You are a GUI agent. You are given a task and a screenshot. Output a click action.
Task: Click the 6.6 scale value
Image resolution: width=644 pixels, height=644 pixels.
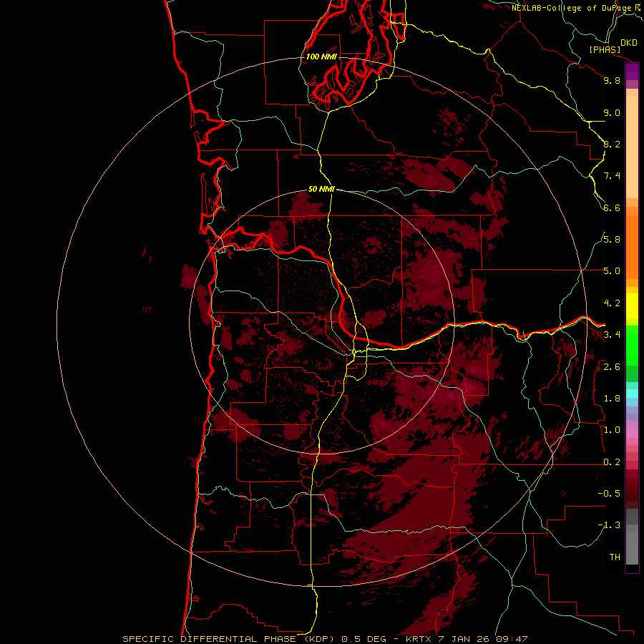(x=612, y=208)
